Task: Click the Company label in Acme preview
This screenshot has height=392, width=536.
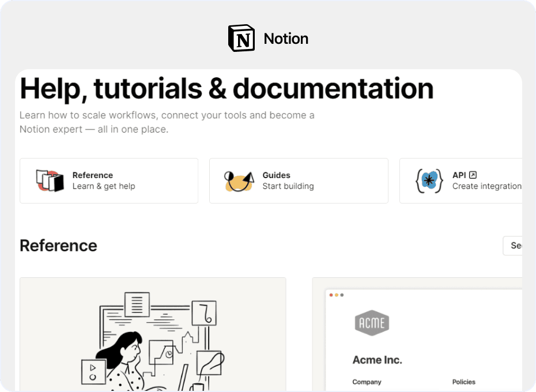Action: tap(367, 382)
